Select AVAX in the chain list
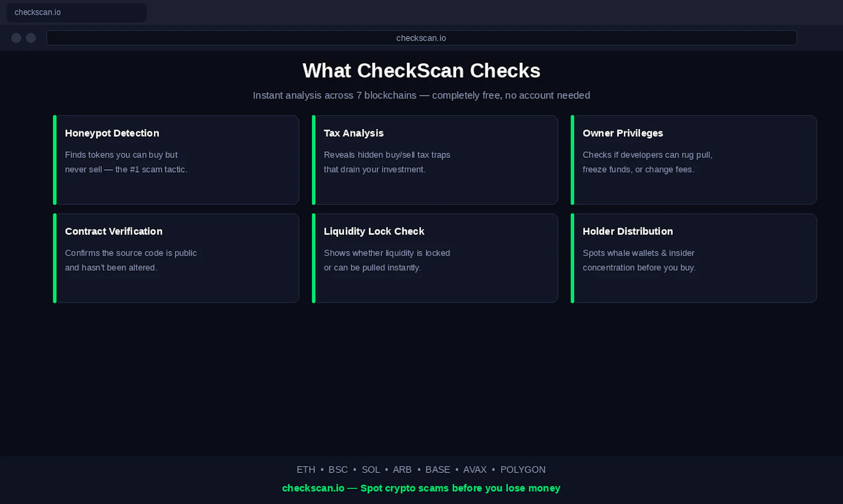Viewport: 843px width, 504px height. (475, 469)
